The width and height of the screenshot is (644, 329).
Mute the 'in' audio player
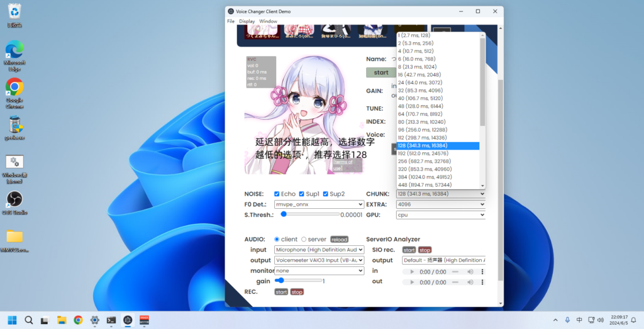470,272
